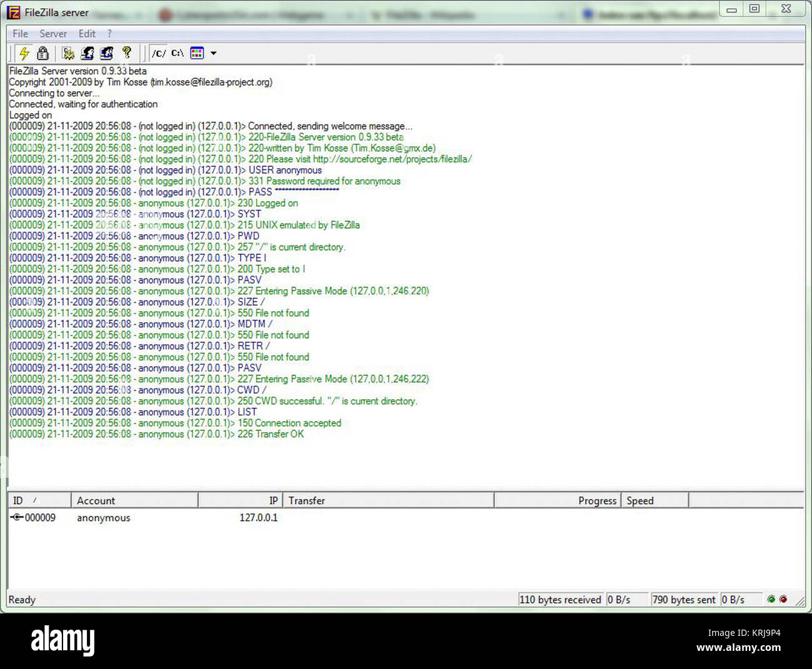Open the File menu
Screen dimensions: 812x669
pyautogui.click(x=21, y=34)
